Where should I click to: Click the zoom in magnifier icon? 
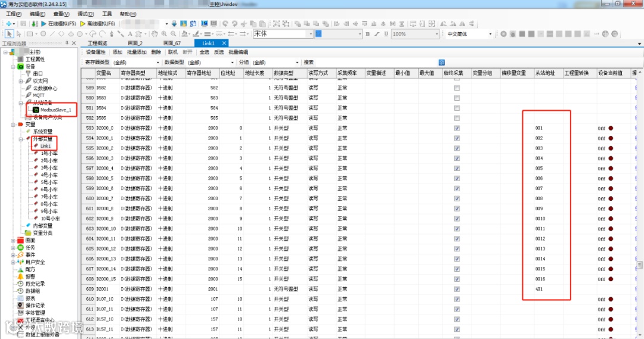click(x=165, y=34)
